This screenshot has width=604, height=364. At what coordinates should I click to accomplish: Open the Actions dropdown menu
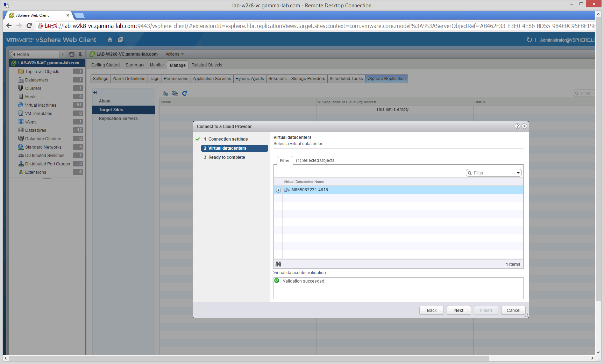point(174,54)
